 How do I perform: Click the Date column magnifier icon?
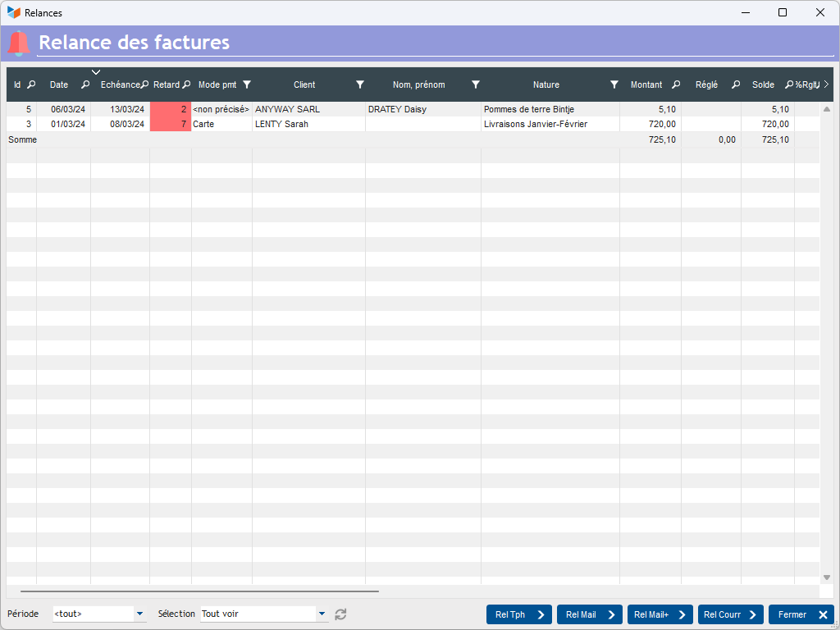(x=85, y=84)
